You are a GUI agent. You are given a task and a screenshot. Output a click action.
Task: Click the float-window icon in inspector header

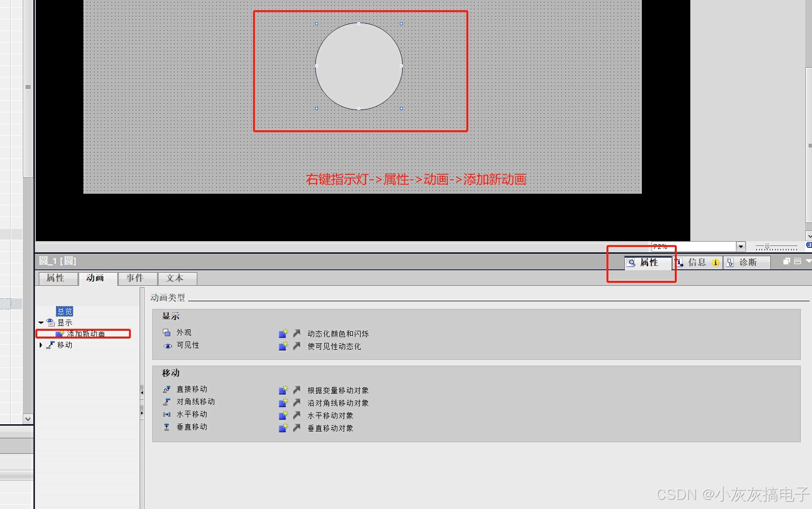coord(787,261)
